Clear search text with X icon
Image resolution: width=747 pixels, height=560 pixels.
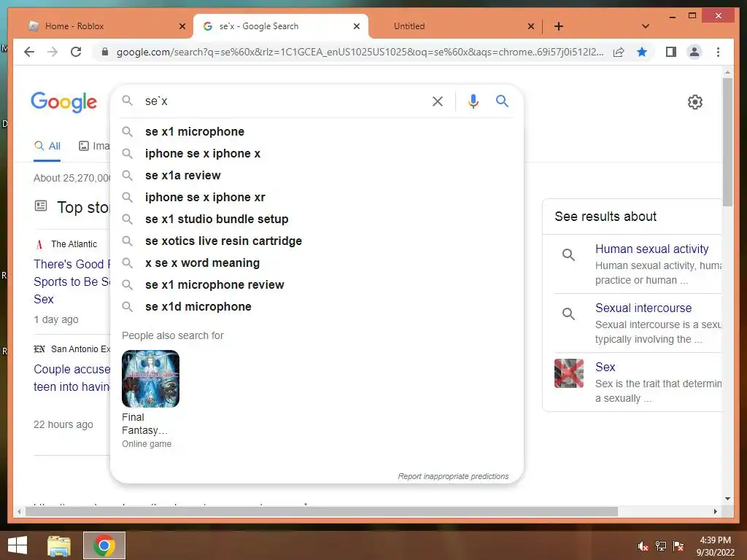tap(438, 101)
